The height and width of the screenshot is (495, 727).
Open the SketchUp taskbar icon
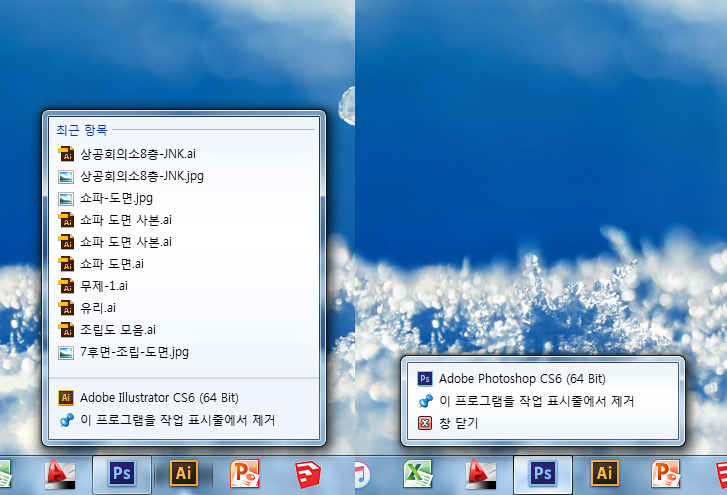[308, 474]
